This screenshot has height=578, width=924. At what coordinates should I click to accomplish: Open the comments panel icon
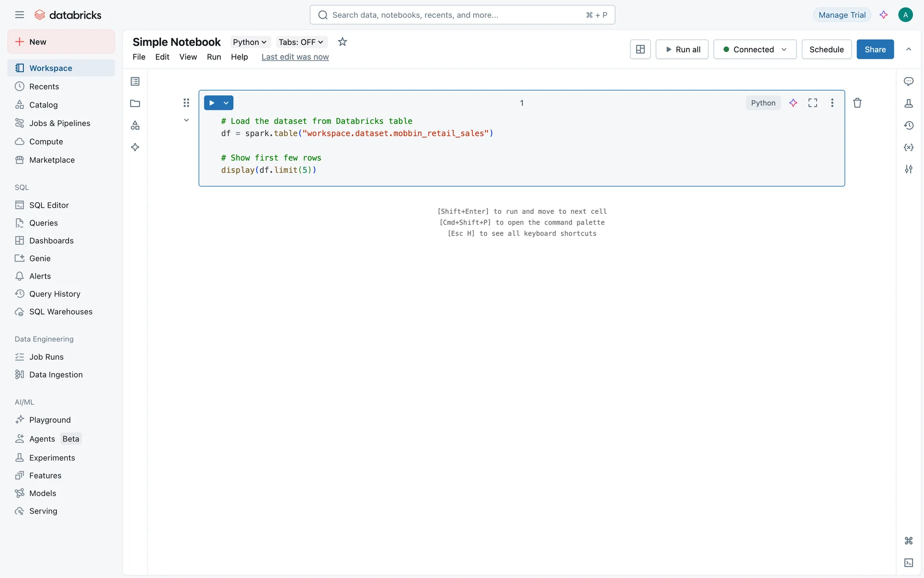pyautogui.click(x=908, y=81)
